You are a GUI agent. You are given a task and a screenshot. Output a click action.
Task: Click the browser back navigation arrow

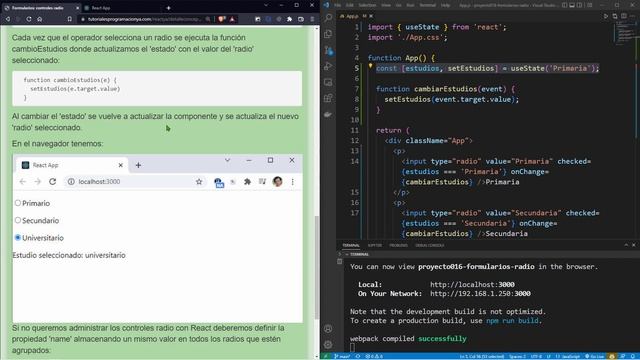[8, 19]
